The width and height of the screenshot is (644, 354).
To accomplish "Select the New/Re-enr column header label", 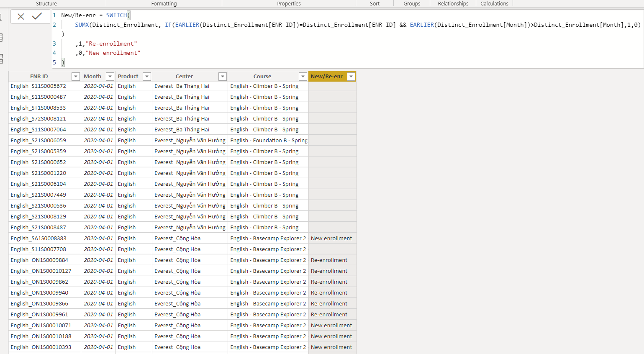I will (326, 77).
